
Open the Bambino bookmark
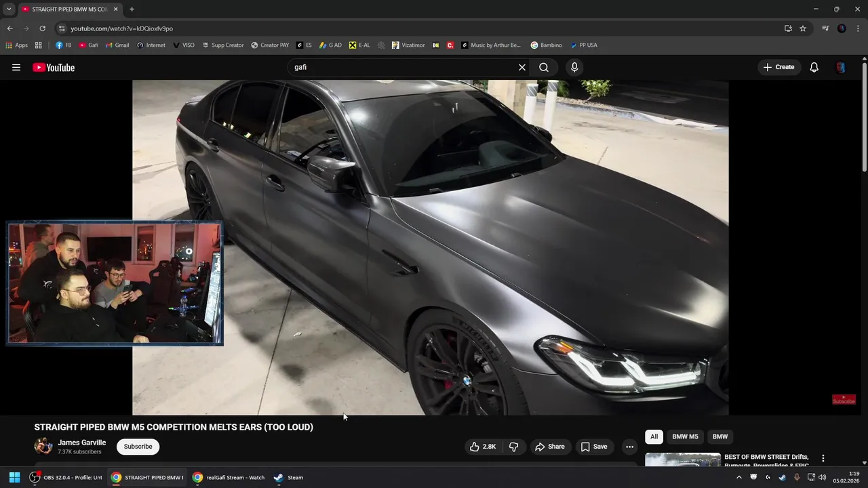click(546, 45)
